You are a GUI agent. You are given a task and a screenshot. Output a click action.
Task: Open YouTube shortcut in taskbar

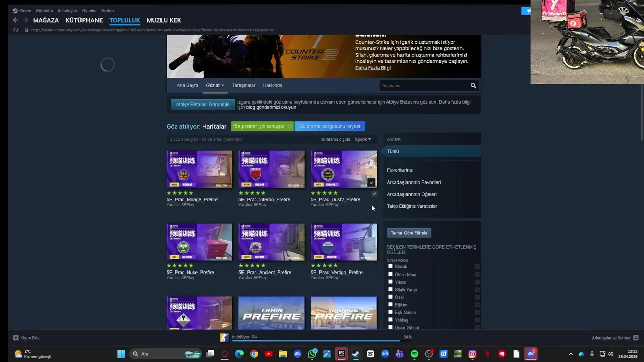pos(268,354)
